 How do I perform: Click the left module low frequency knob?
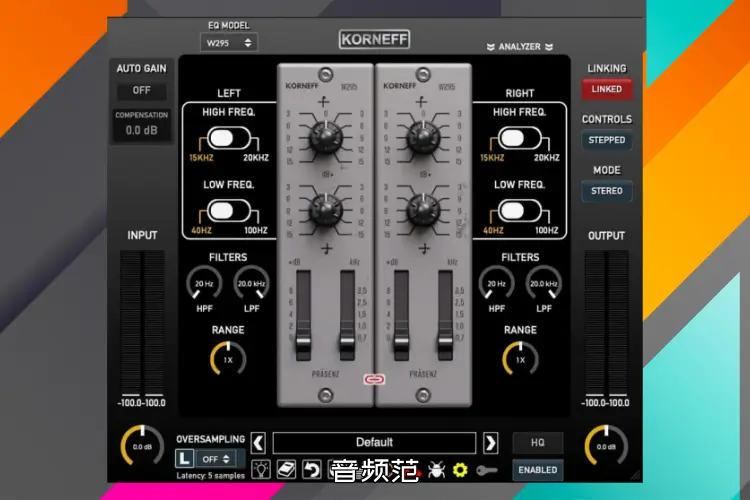326,210
